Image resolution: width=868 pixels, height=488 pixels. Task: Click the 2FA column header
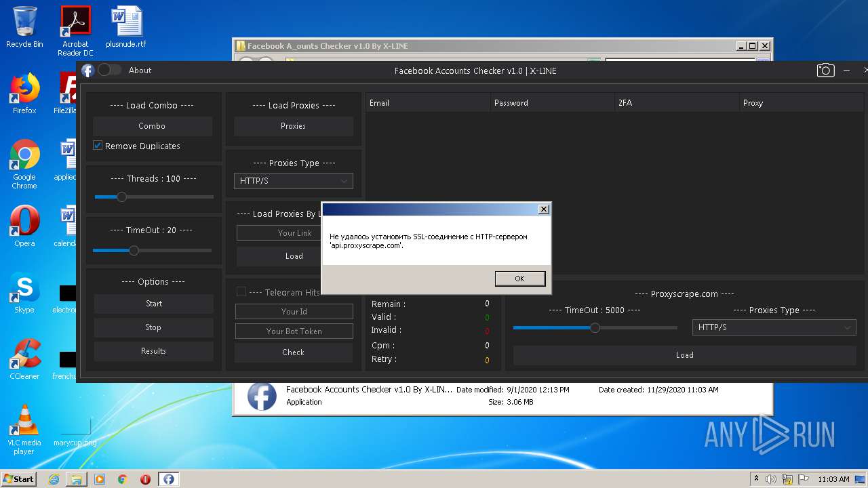point(677,103)
